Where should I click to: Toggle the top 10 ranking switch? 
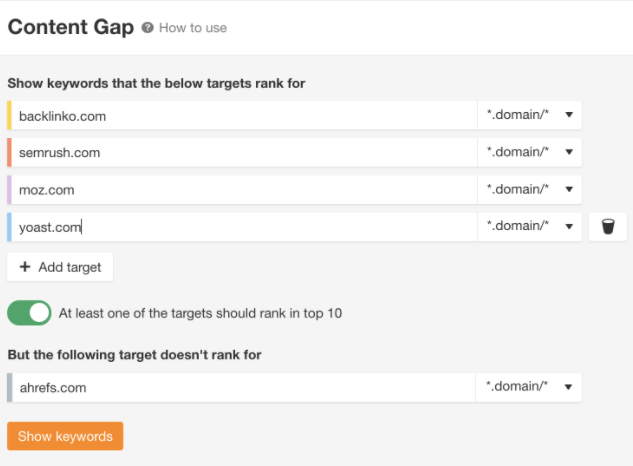29,313
